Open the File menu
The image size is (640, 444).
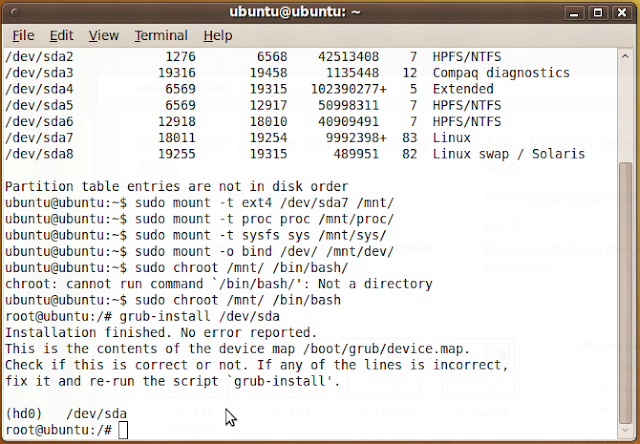pos(23,36)
